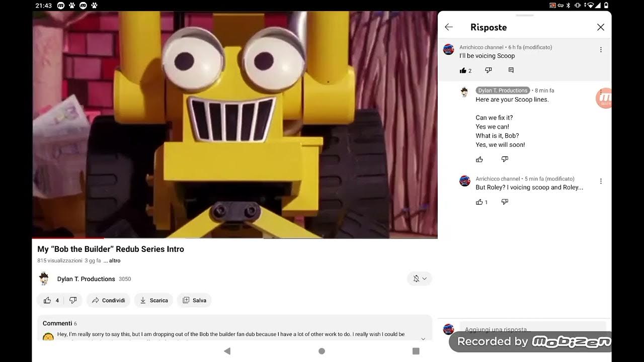The width and height of the screenshot is (644, 362).
Task: Share the video via Condividi
Action: pyautogui.click(x=108, y=300)
